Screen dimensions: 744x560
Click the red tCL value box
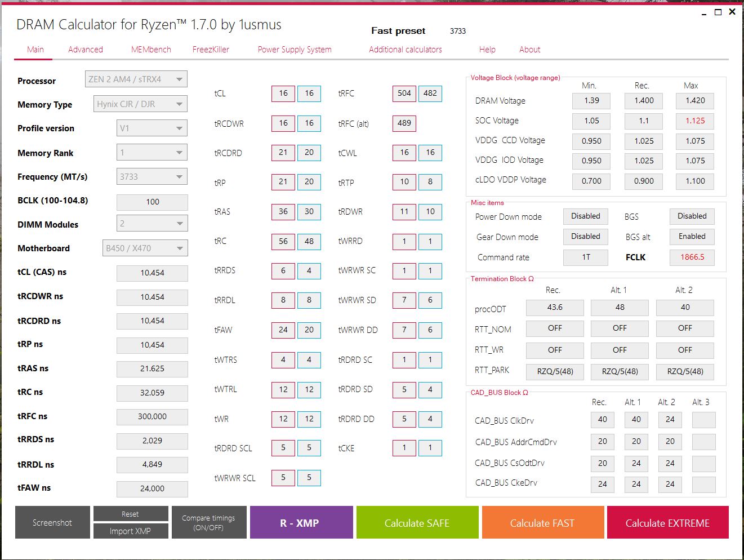[x=283, y=94]
